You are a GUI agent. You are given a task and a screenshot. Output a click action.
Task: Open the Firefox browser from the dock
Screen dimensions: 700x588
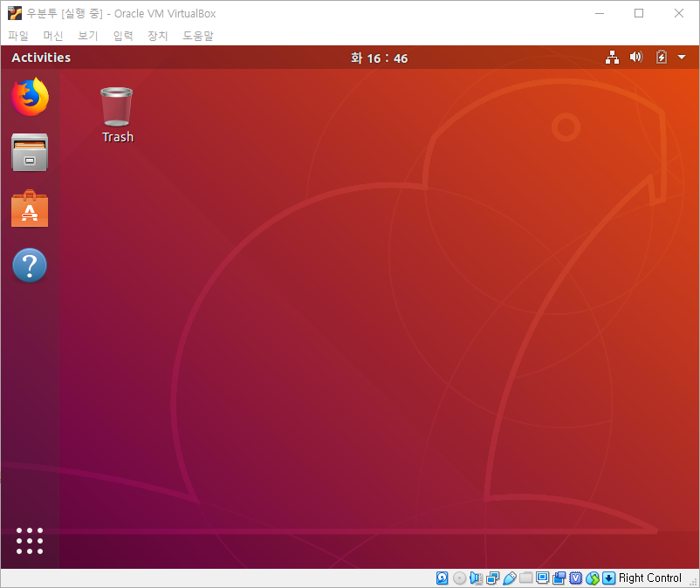click(30, 97)
